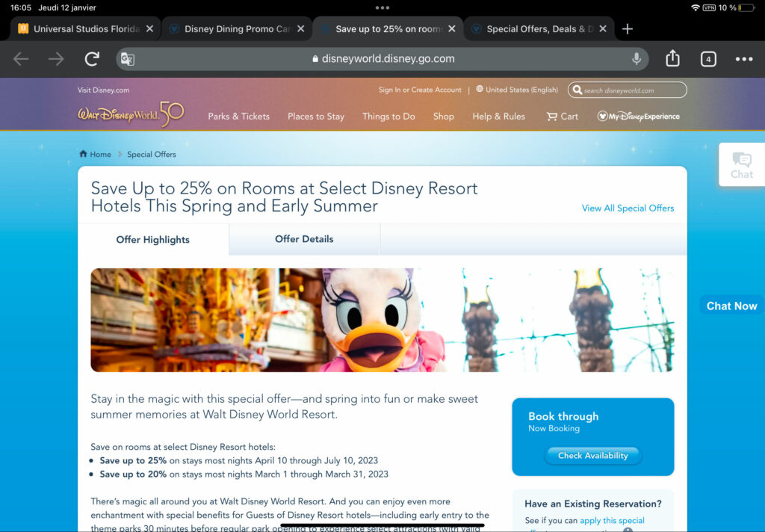Image resolution: width=765 pixels, height=532 pixels.
Task: Tap the disneyworld.disney.go.com address bar
Action: (382, 59)
